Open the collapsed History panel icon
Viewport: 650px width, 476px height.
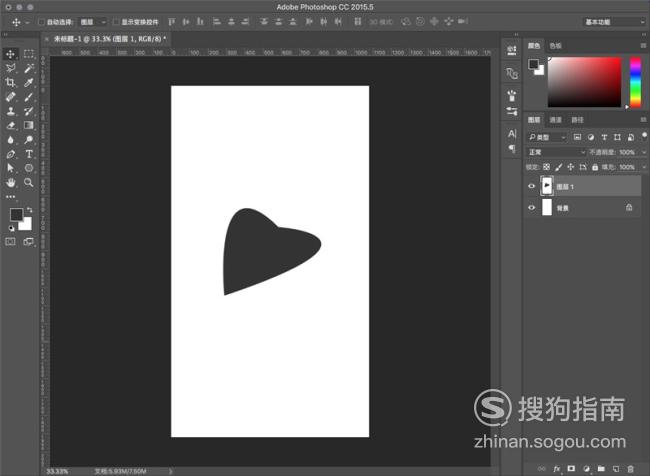pyautogui.click(x=512, y=50)
